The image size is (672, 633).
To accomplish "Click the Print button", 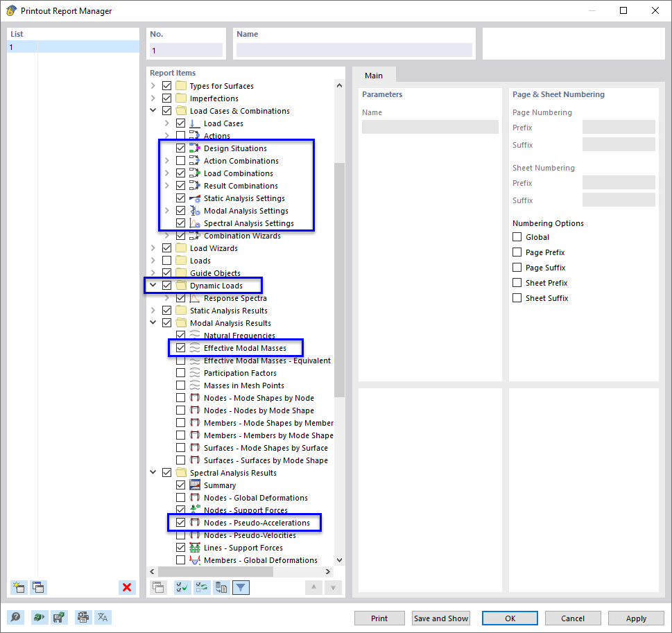I will click(x=379, y=618).
